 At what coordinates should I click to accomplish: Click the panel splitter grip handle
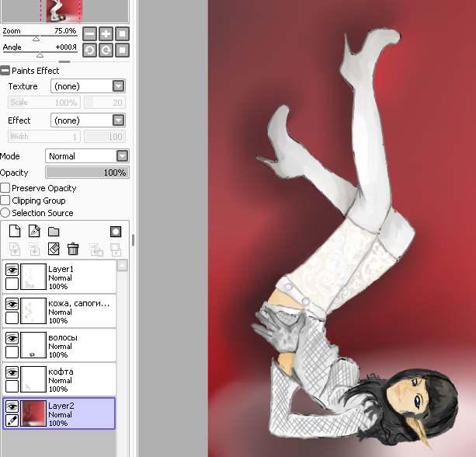[134, 240]
